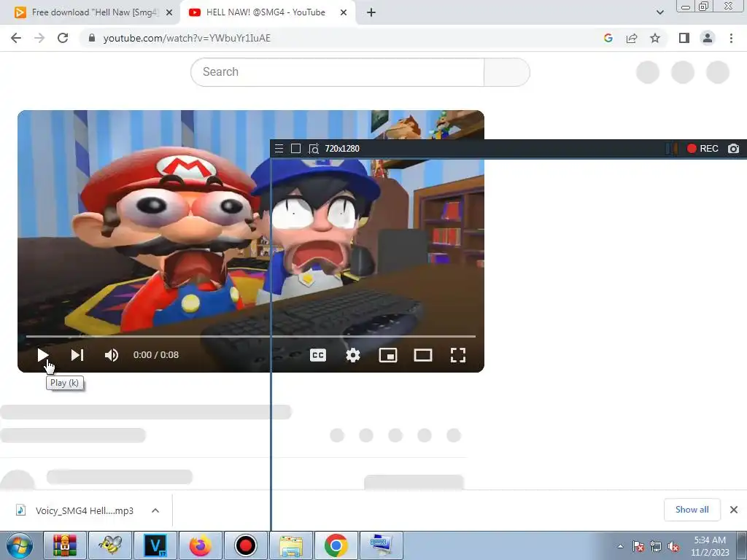Open Windows Explorer from taskbar
The width and height of the screenshot is (747, 560).
click(291, 545)
